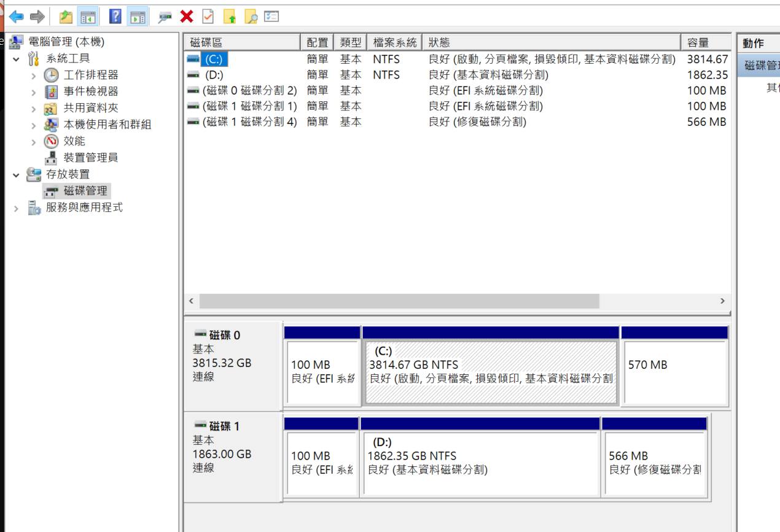Viewport: 780px width, 532px height.
Task: Click the properties checkmark page icon
Action: (208, 17)
